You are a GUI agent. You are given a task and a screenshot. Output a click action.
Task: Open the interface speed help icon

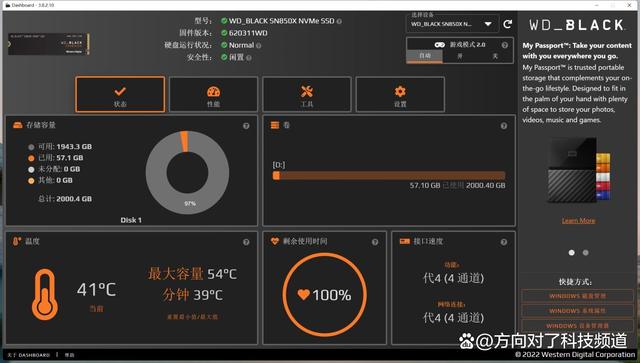point(504,242)
